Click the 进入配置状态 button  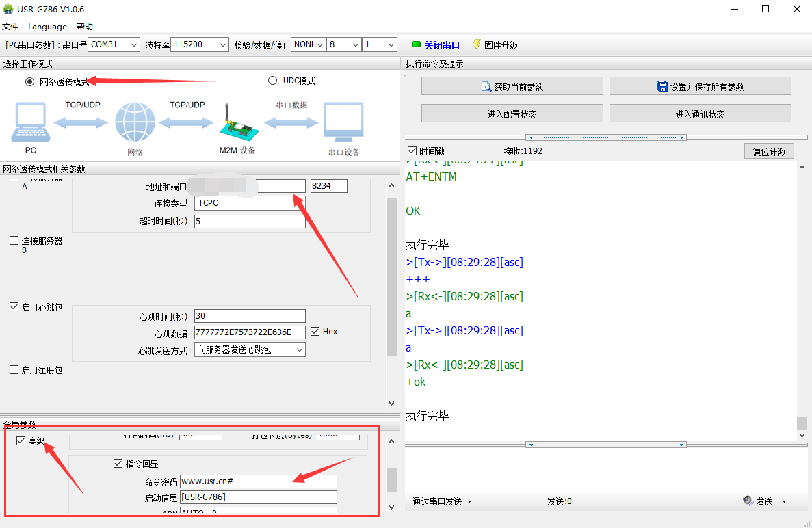tap(512, 114)
